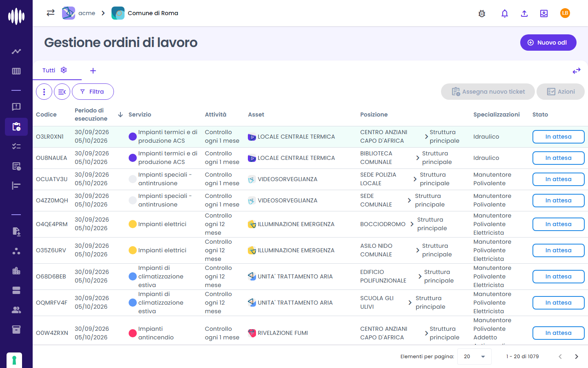Click yellow service dot in O4QE4PRM row
Image resolution: width=588 pixels, height=368 pixels.
133,224
